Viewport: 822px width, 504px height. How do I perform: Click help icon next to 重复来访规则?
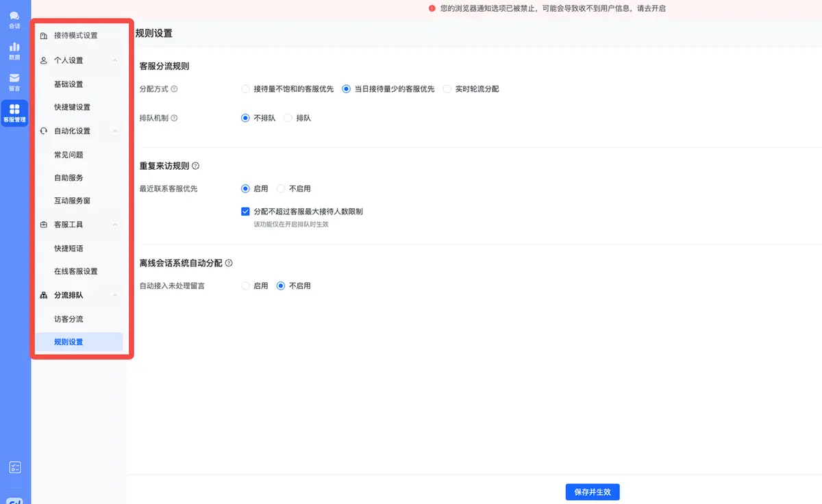click(196, 166)
